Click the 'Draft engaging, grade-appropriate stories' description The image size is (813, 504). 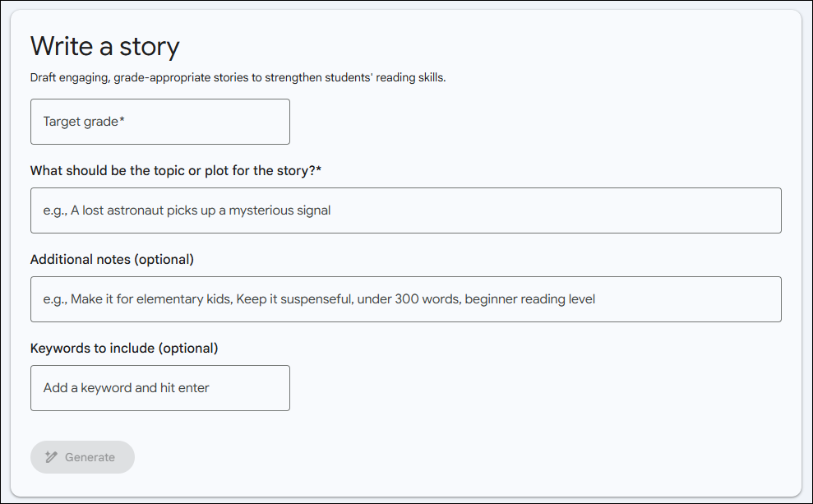coord(238,78)
